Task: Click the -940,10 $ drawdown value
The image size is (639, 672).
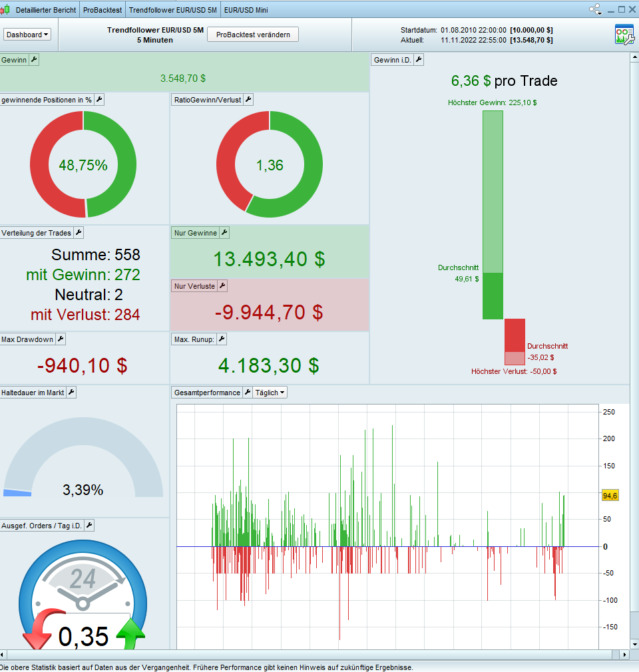Action: [82, 365]
